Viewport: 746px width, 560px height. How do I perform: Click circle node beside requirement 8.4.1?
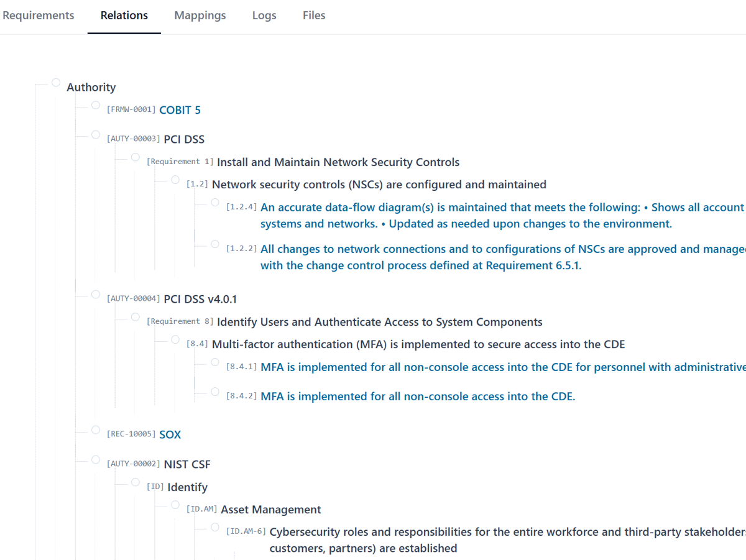pyautogui.click(x=215, y=362)
